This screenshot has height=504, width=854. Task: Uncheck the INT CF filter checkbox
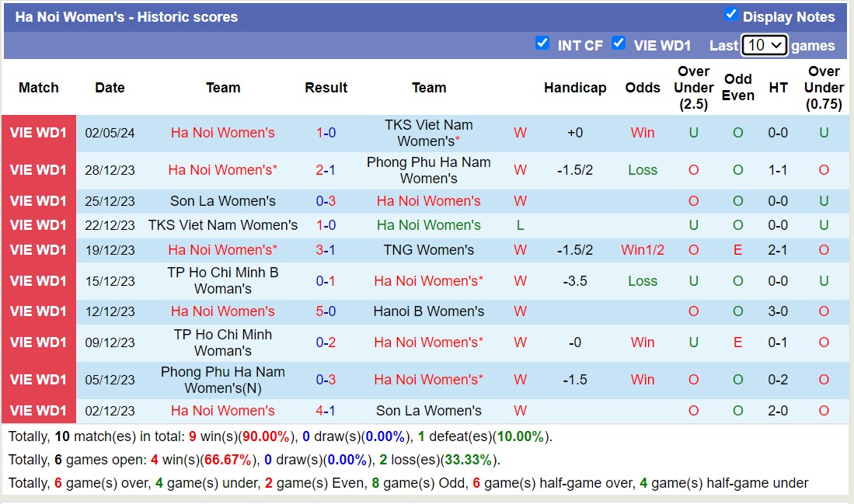542,43
